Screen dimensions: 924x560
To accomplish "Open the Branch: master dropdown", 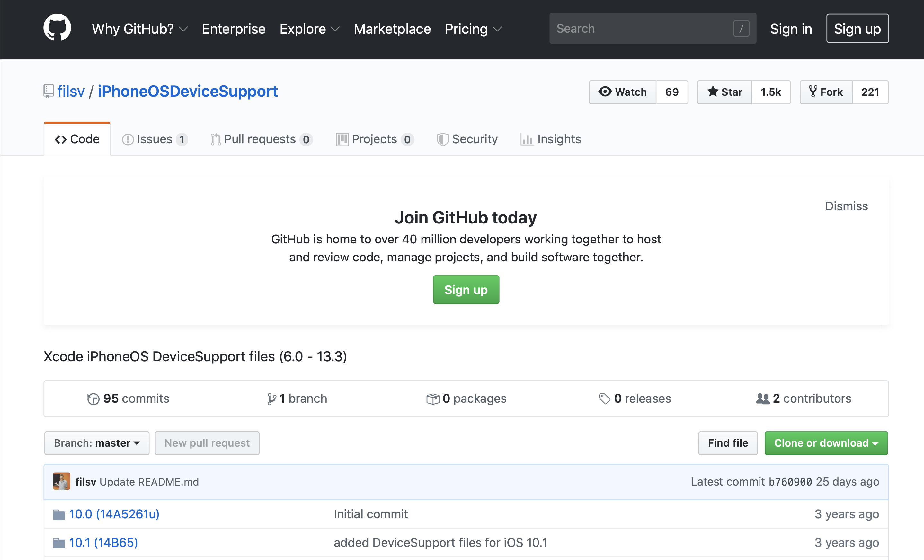I will click(x=97, y=443).
